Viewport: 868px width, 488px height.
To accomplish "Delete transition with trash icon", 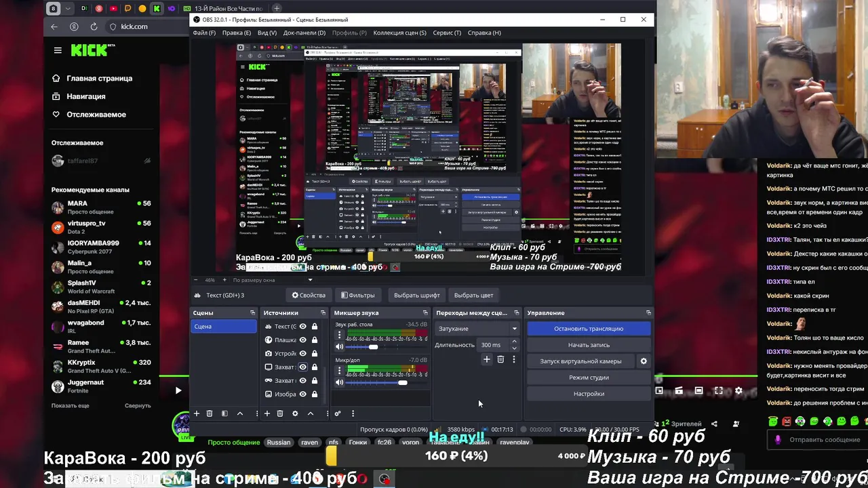I will click(x=500, y=359).
